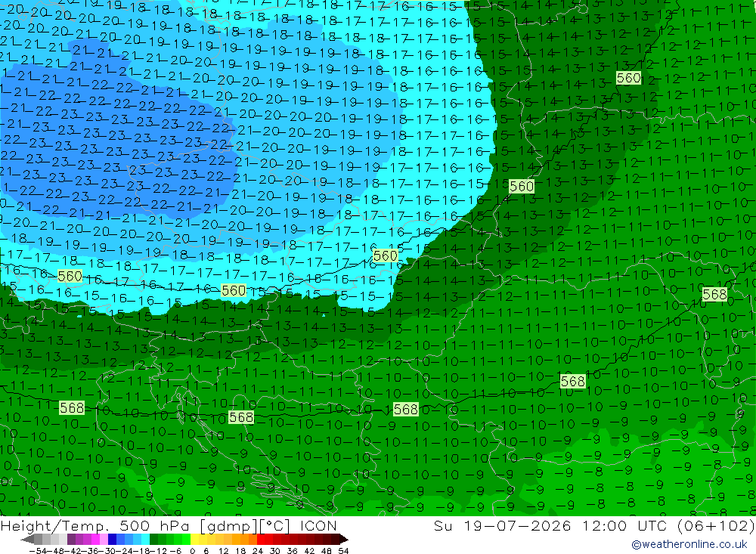Click the '(06+102)' forecast run label

pos(715,525)
